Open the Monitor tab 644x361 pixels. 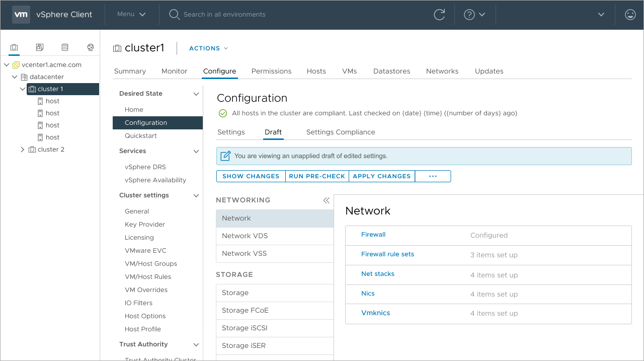[x=174, y=71]
